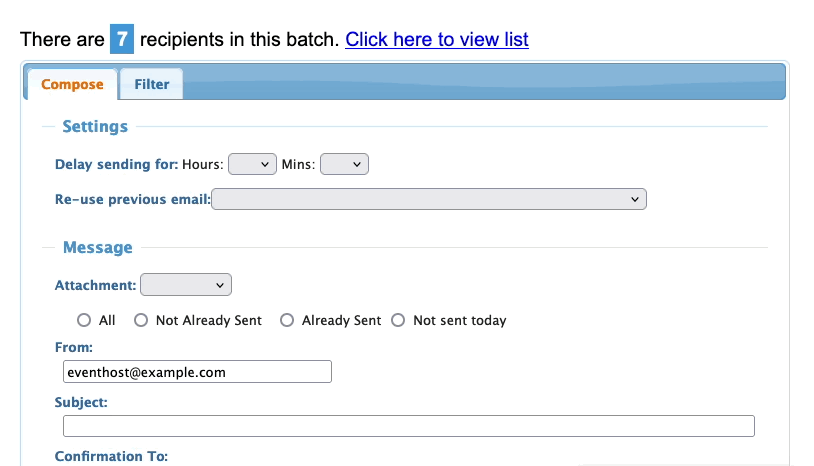
Task: Focus the From email address field
Action: 197,372
